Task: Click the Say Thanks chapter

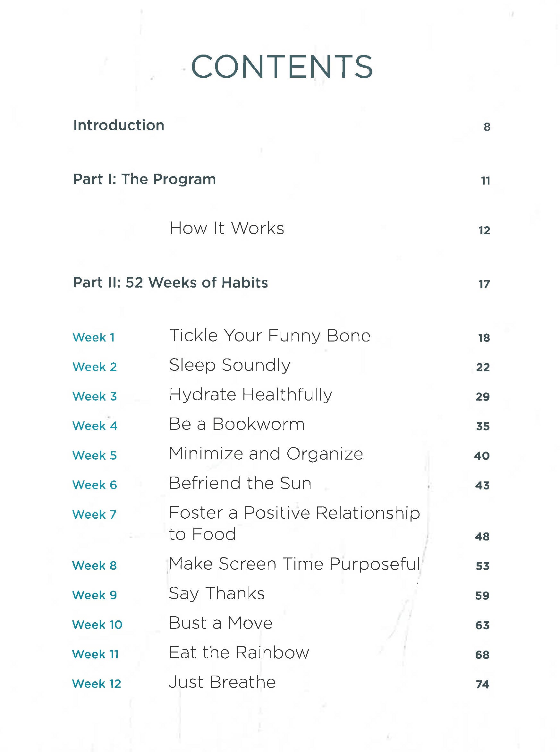Action: point(216,593)
